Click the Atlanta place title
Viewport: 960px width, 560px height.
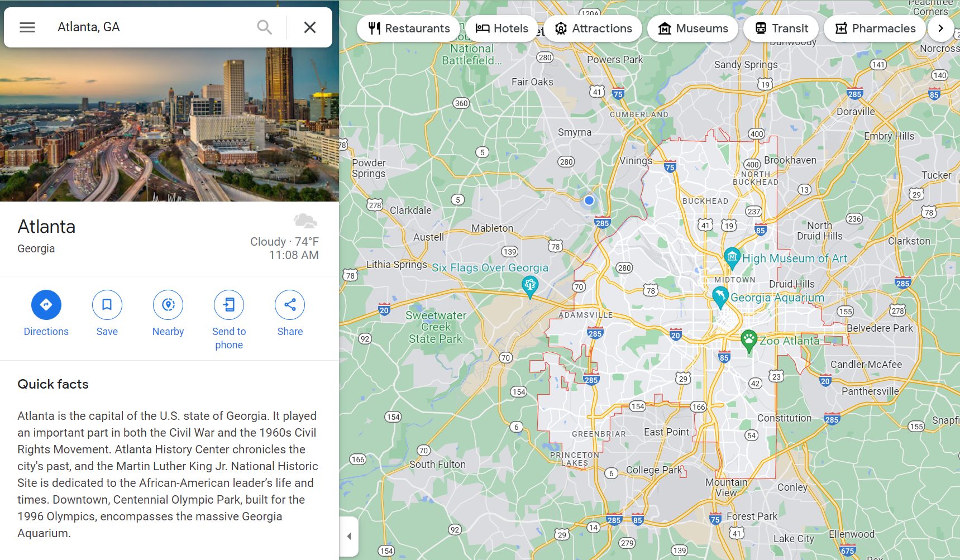tap(46, 227)
